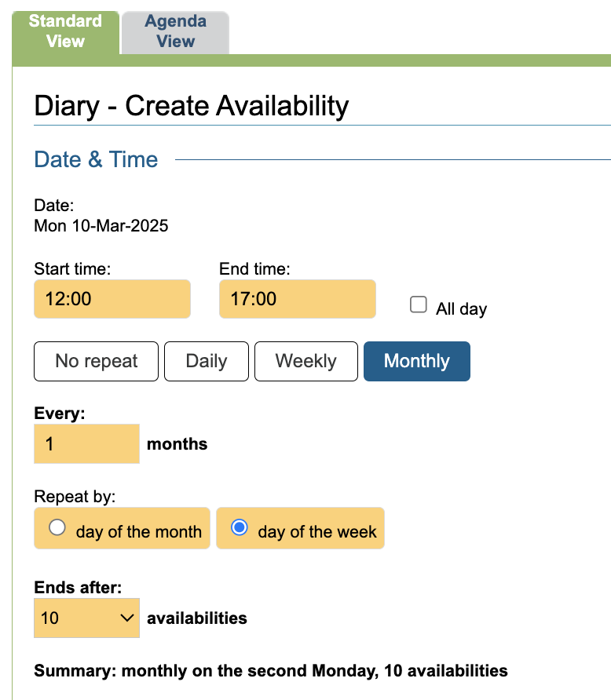Image resolution: width=611 pixels, height=700 pixels.
Task: Click the End time field showing 17:00
Action: coord(297,299)
